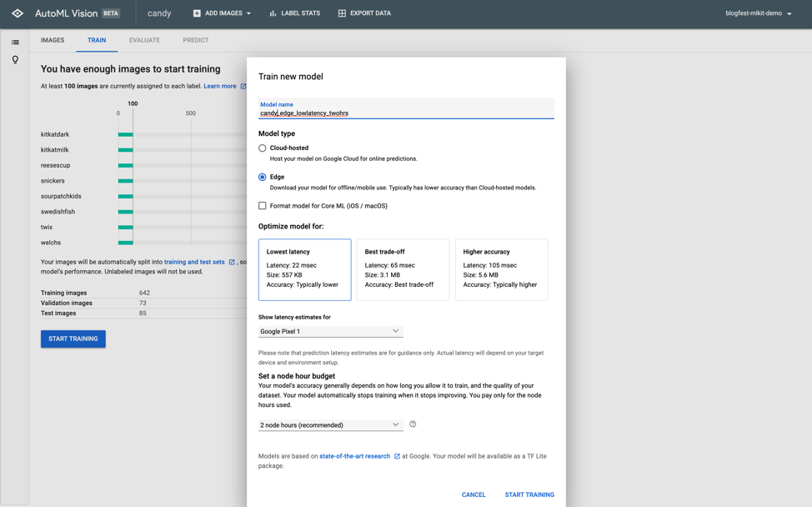This screenshot has height=507, width=812.
Task: Click the sourpatchkids label name
Action: pos(61,196)
